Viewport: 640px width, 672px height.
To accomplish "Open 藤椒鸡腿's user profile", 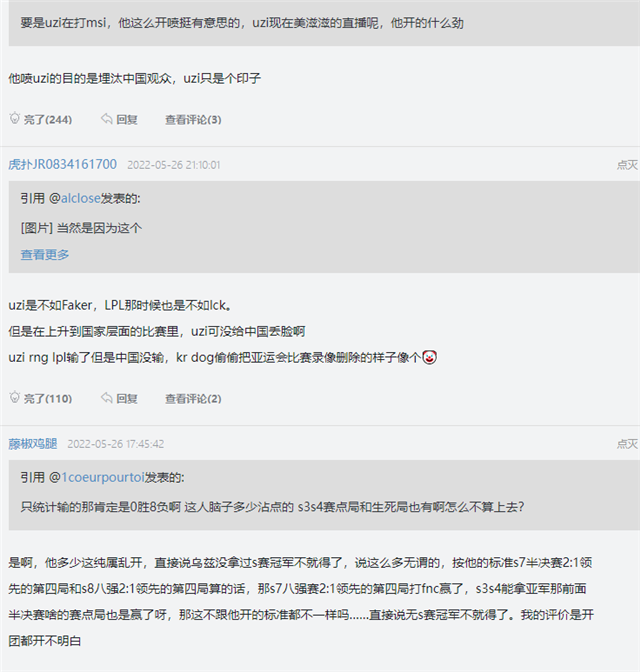I will coord(33,444).
